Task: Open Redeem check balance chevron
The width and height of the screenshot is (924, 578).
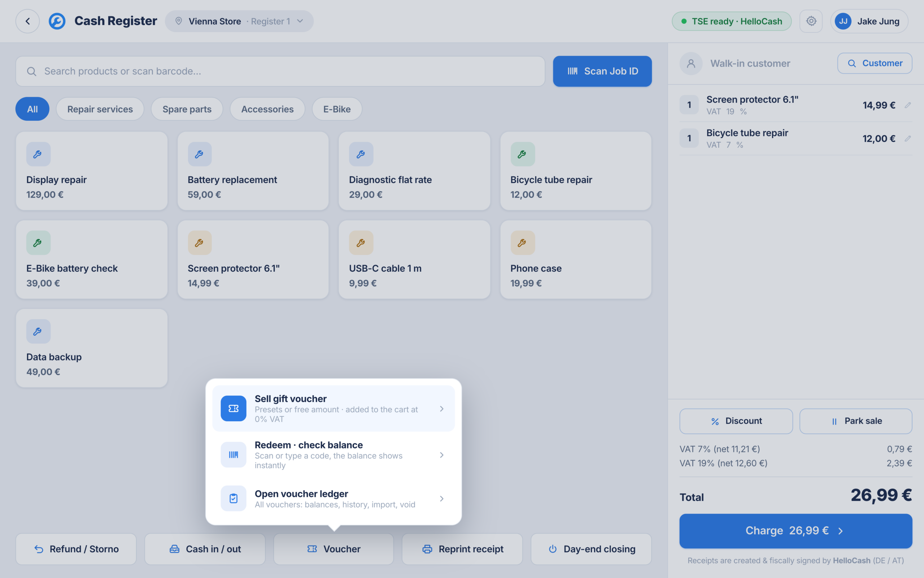Action: (x=441, y=455)
